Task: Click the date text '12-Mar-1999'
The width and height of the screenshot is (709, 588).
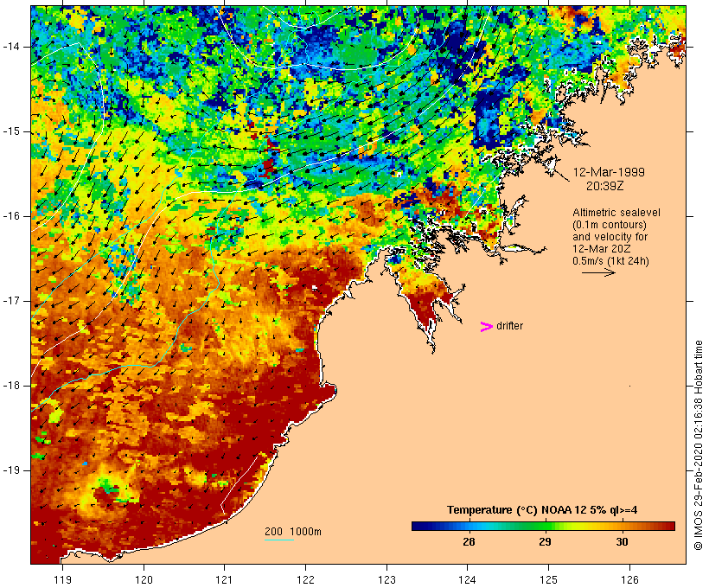Action: (x=609, y=172)
